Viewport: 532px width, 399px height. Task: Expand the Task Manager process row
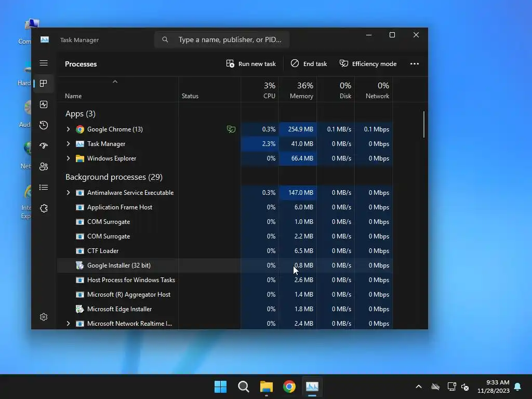[68, 144]
